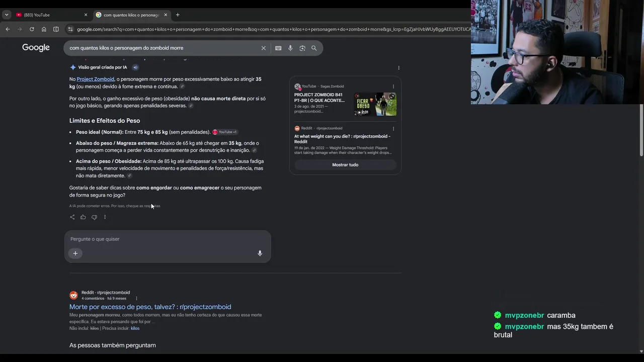644x362 pixels.
Task: Open the tab search dropdown arrow
Action: (7, 15)
